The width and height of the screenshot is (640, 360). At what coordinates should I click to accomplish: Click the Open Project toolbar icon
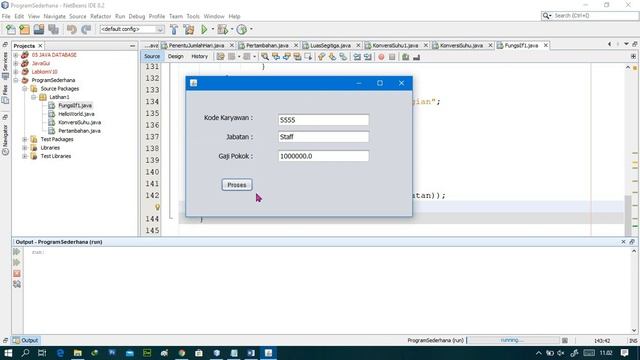pos(39,29)
